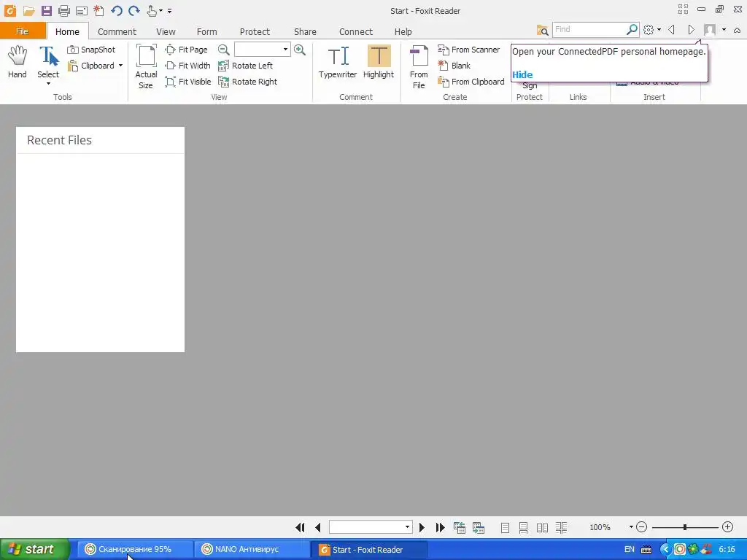
Task: Click the Email envelope icon in quick access toolbar
Action: click(x=82, y=10)
